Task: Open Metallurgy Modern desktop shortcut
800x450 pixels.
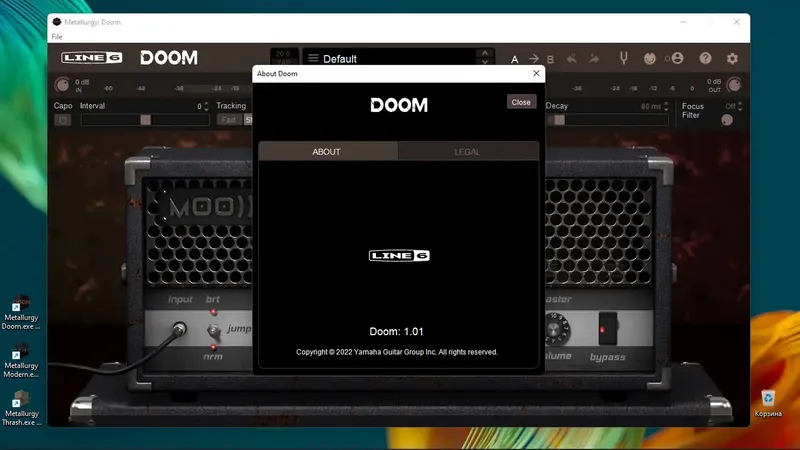Action: click(x=21, y=360)
